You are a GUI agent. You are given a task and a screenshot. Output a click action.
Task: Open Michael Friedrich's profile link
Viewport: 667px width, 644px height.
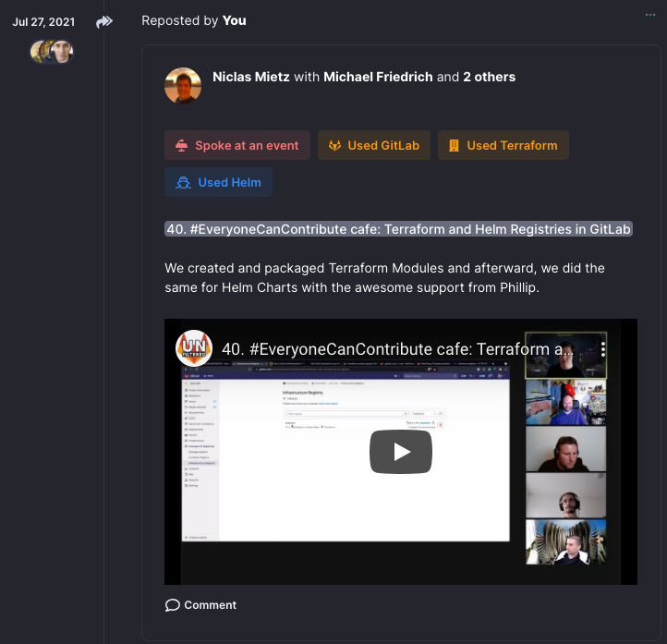(378, 77)
